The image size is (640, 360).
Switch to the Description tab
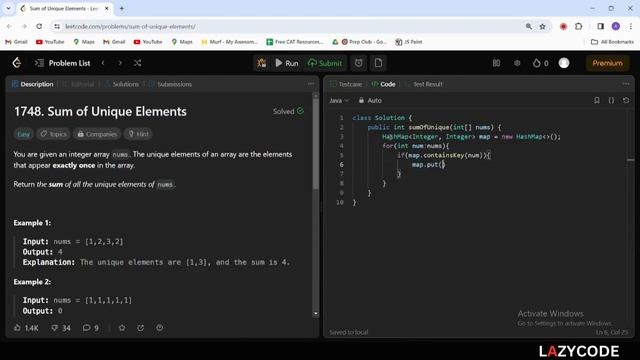tap(33, 84)
